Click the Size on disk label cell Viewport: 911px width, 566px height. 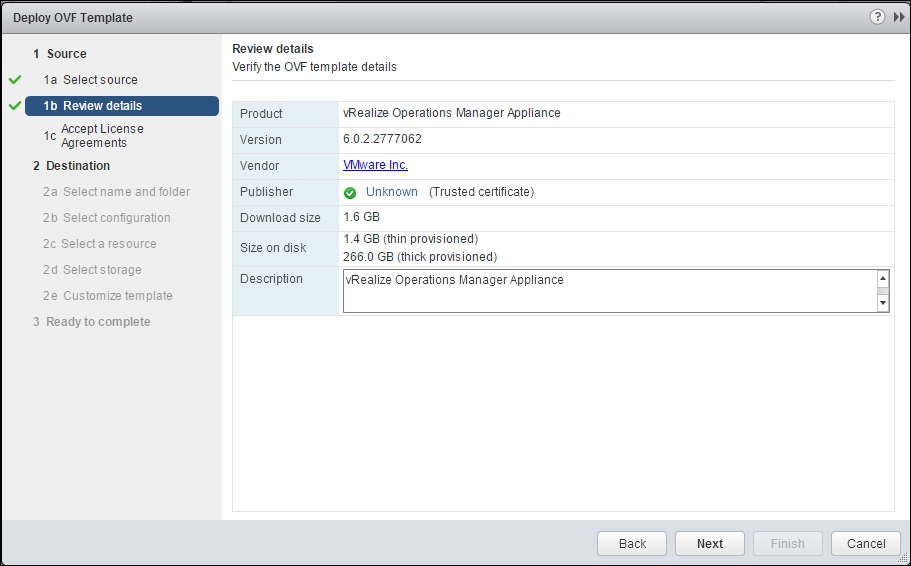(x=286, y=249)
